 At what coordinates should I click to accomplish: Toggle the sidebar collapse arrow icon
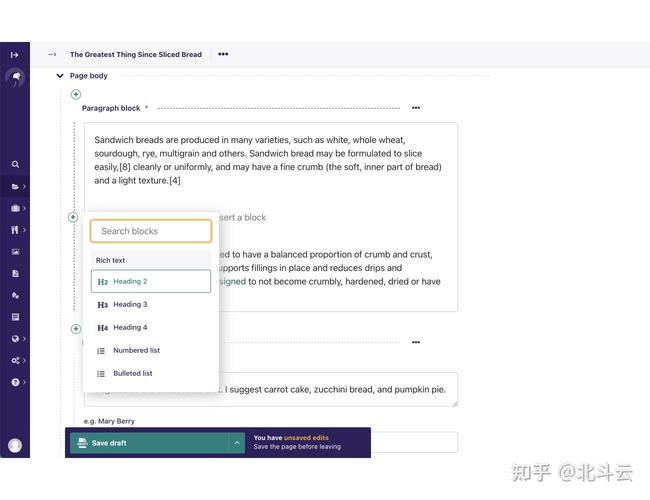pos(15,55)
